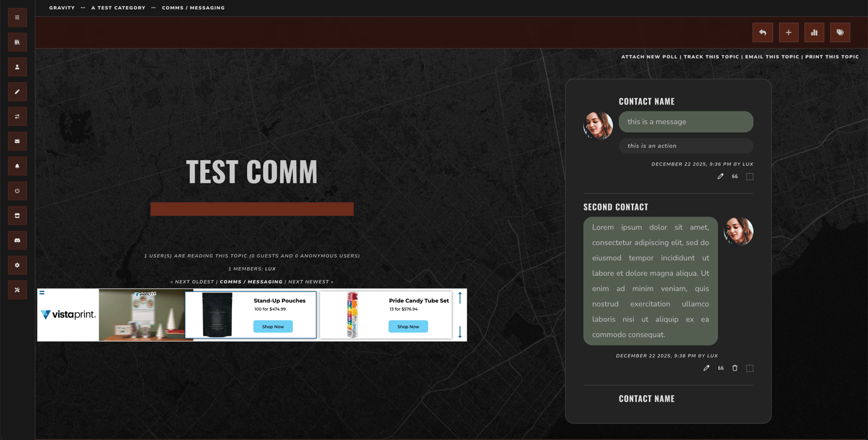Screen dimensions: 868x440
Task: Quote the 9:38 PM post
Action: (720, 368)
